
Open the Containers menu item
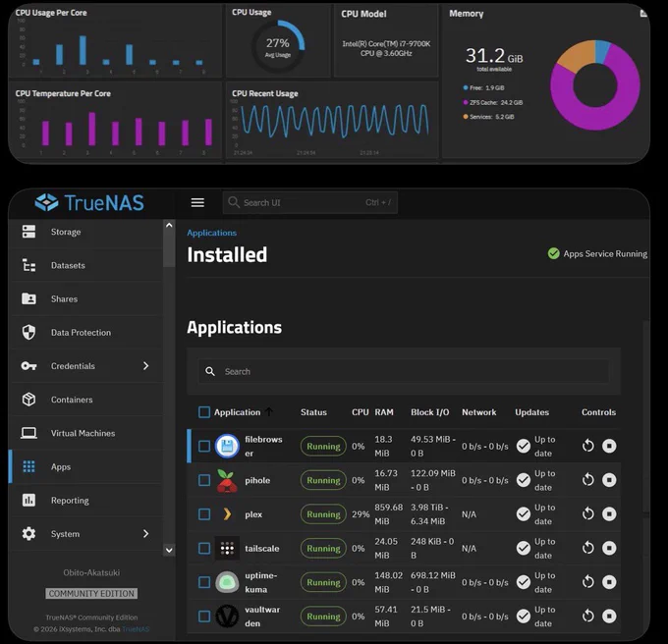(x=86, y=400)
